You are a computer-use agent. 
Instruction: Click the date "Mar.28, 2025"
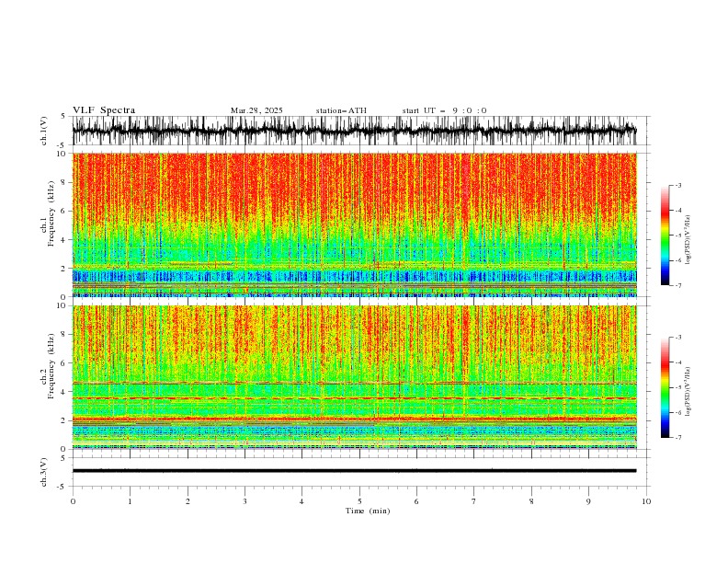(x=256, y=110)
